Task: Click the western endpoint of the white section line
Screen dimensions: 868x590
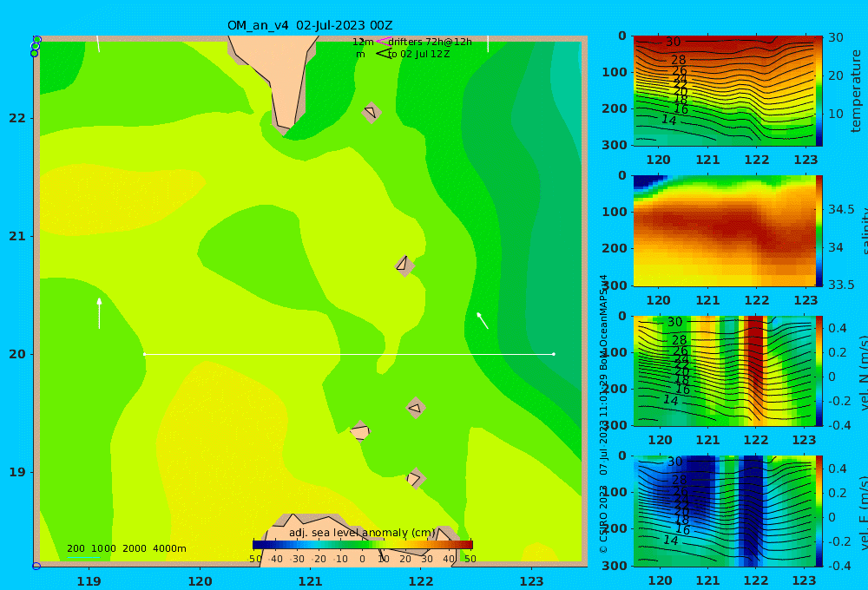Action: click(144, 354)
